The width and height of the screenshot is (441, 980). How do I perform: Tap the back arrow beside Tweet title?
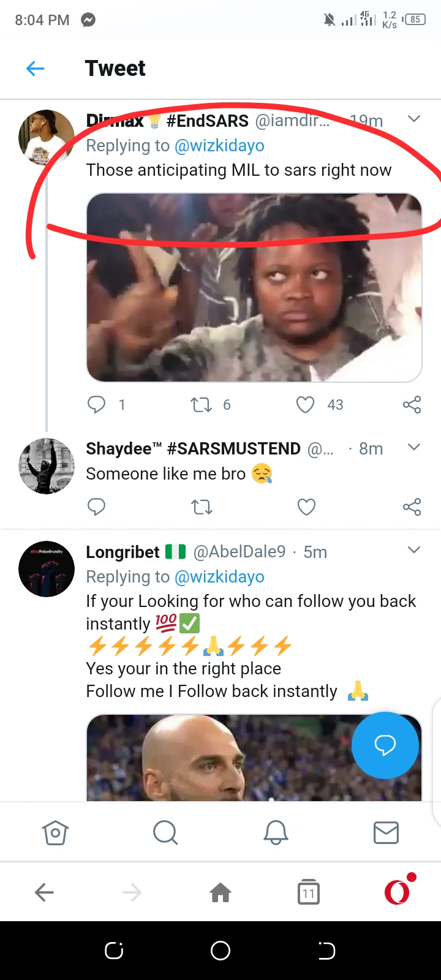tap(36, 69)
